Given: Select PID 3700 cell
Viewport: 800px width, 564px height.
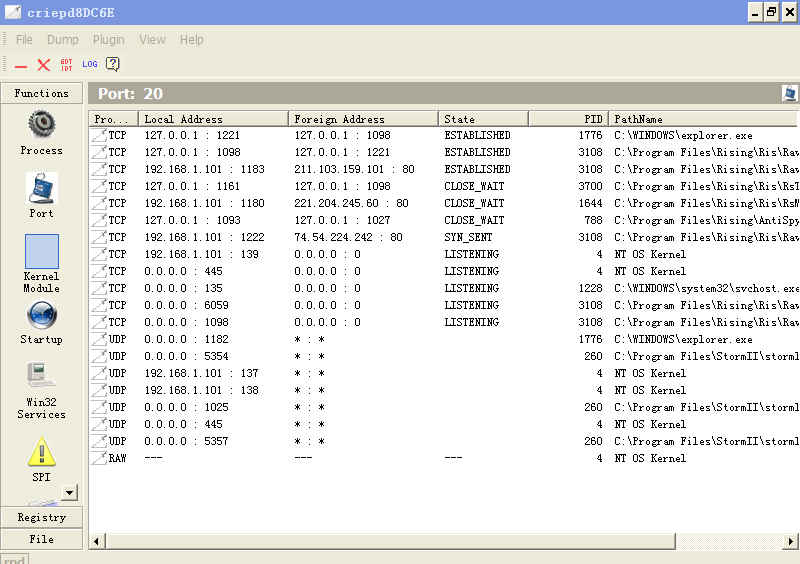Looking at the screenshot, I should pos(590,186).
